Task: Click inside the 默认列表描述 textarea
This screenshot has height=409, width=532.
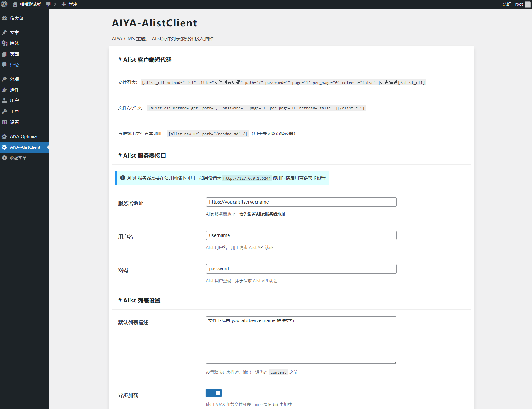Action: coord(301,340)
